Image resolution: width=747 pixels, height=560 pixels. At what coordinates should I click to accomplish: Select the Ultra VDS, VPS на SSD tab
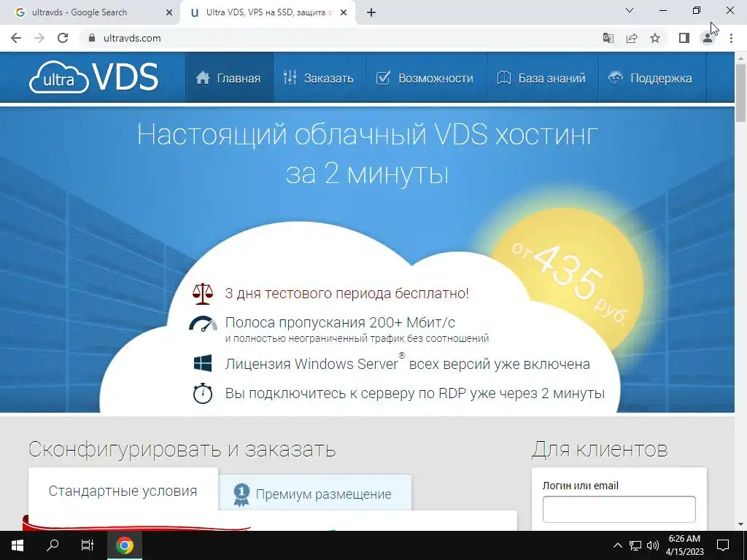[268, 13]
